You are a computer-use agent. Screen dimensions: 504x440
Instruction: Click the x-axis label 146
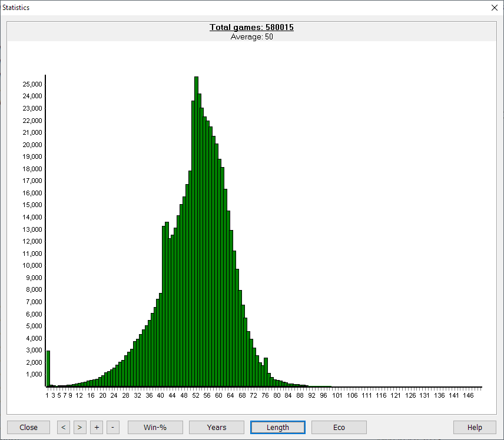coord(468,395)
